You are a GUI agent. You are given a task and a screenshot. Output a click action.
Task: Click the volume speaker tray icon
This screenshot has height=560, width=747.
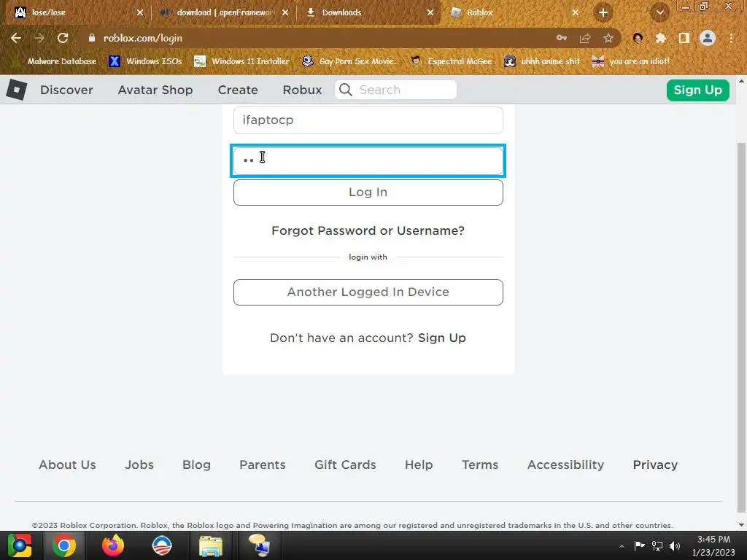(675, 545)
